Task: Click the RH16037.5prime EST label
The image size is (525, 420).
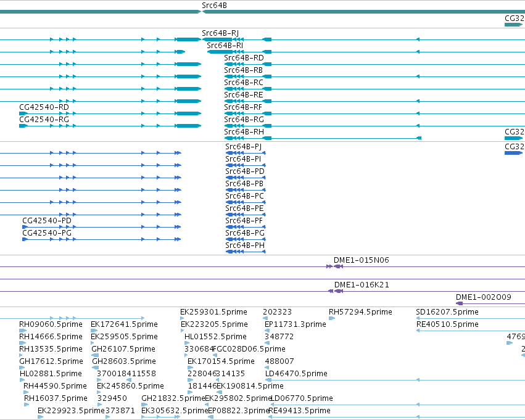Action: pyautogui.click(x=56, y=399)
